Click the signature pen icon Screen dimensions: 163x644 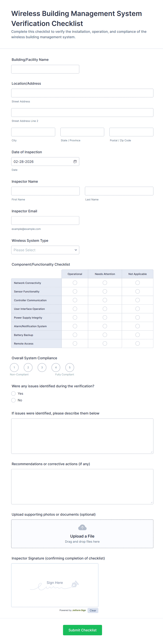point(75,584)
